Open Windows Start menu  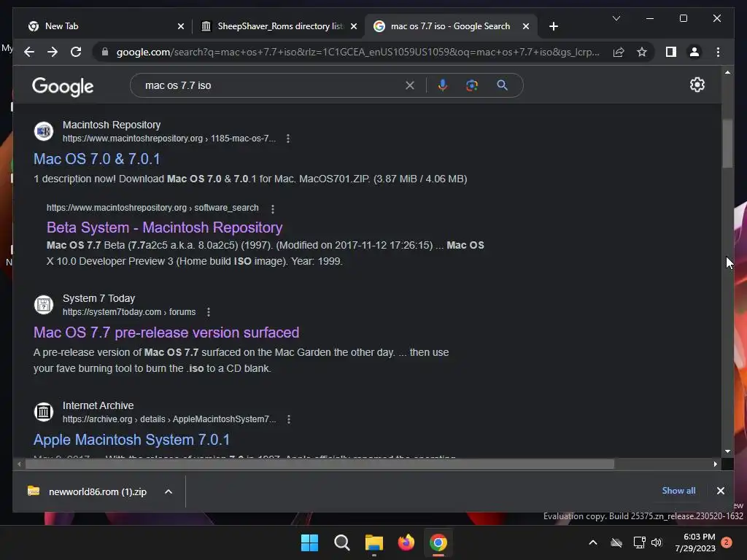point(309,542)
